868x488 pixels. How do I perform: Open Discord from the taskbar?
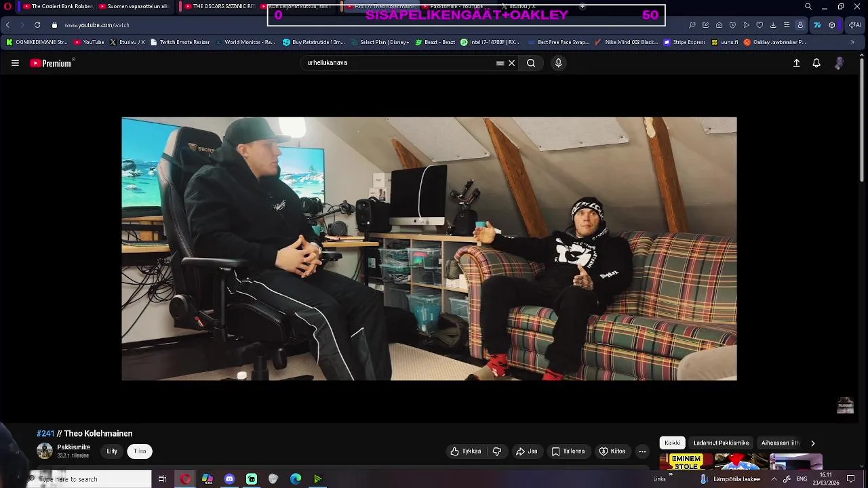(x=229, y=479)
